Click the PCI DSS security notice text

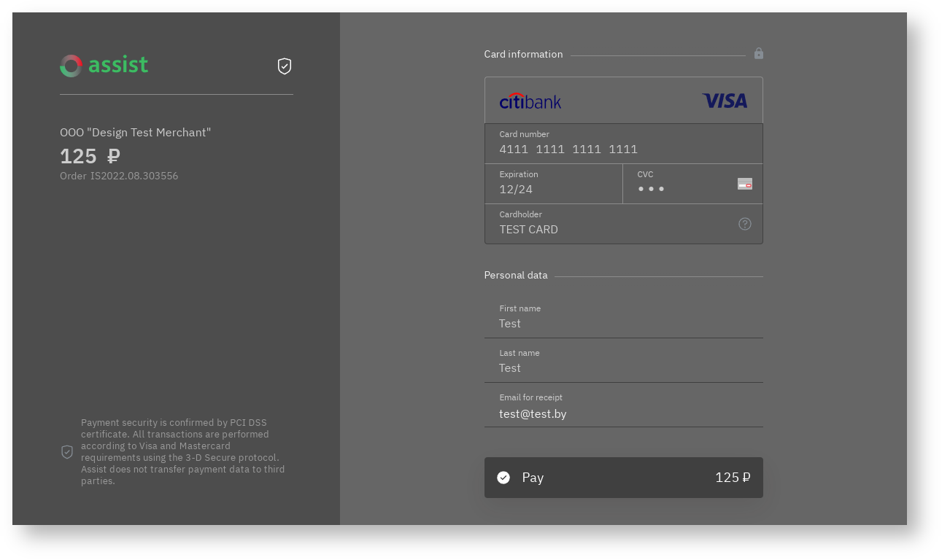(x=182, y=452)
